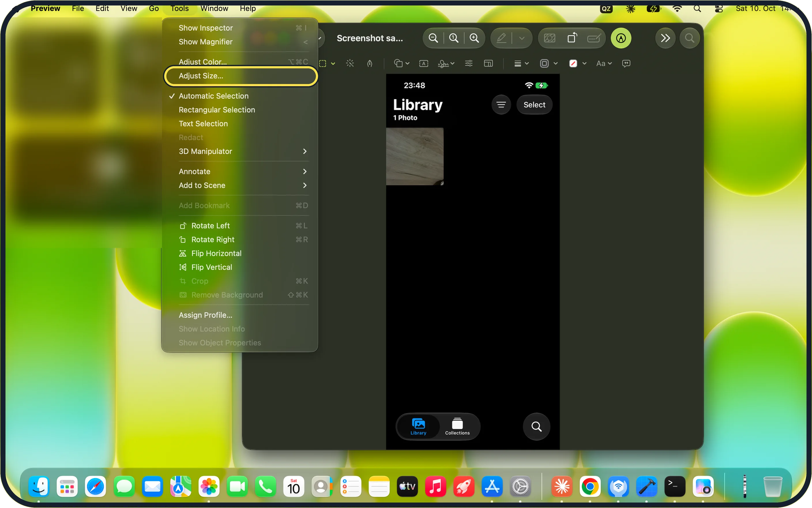The image size is (812, 508).
Task: Open the Window menu in menu bar
Action: click(x=214, y=8)
